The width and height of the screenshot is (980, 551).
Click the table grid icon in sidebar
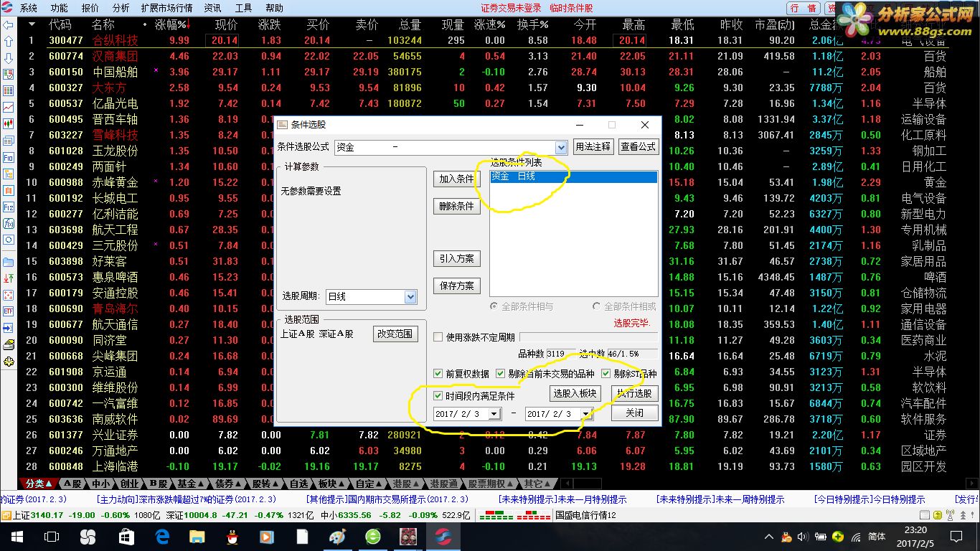pyautogui.click(x=9, y=91)
